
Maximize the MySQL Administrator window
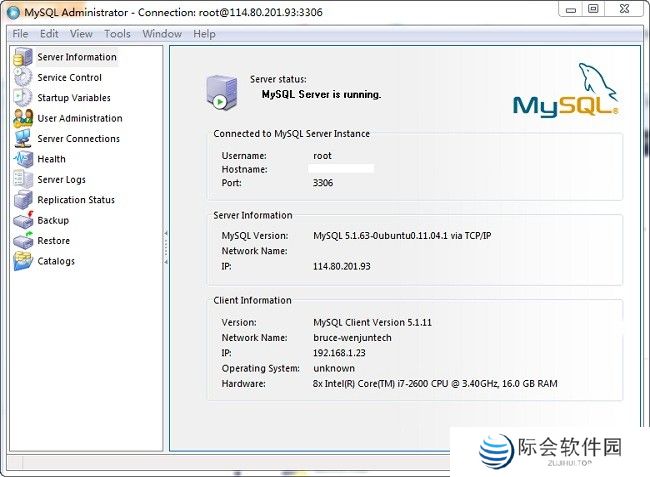point(593,9)
